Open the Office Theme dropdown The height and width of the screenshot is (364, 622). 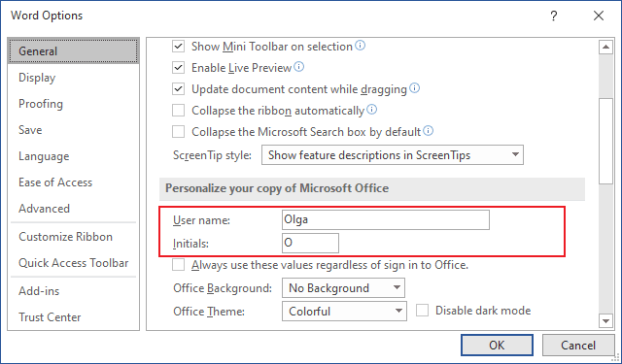tap(344, 312)
